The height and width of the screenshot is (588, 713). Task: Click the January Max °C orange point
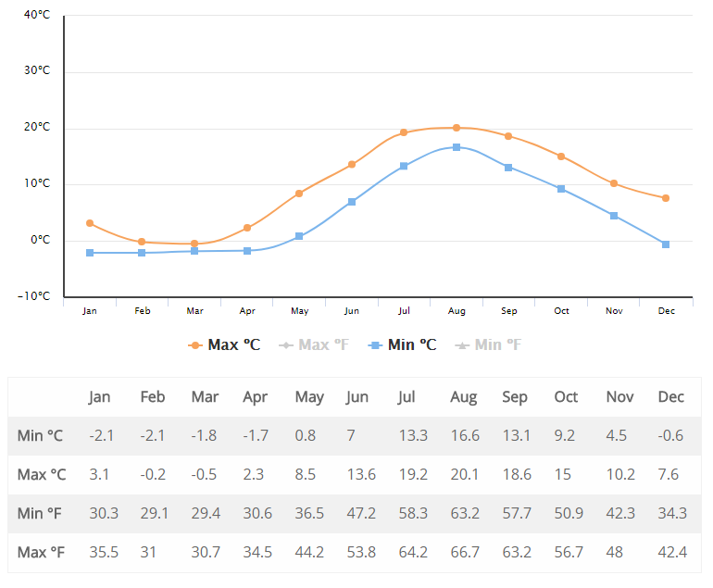[90, 223]
